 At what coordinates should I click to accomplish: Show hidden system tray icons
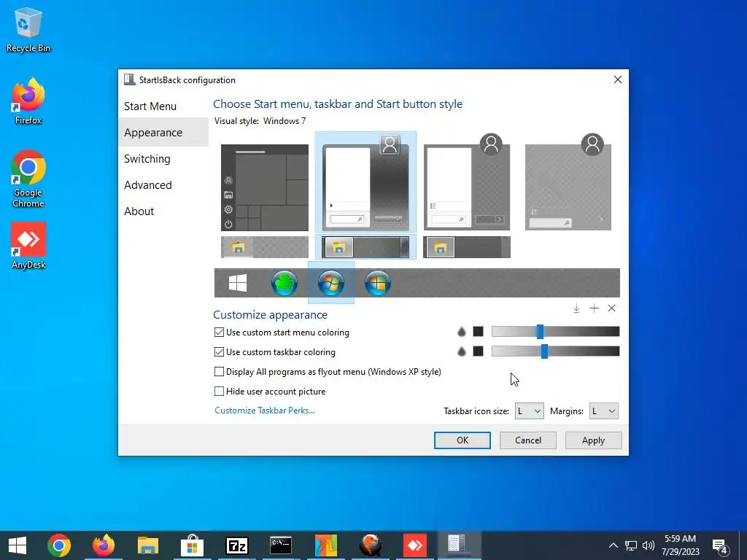[613, 545]
